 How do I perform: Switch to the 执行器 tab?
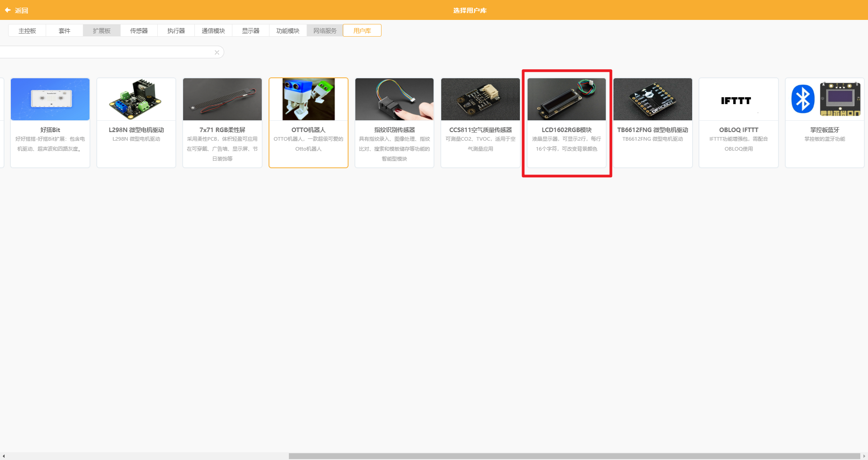pos(176,30)
